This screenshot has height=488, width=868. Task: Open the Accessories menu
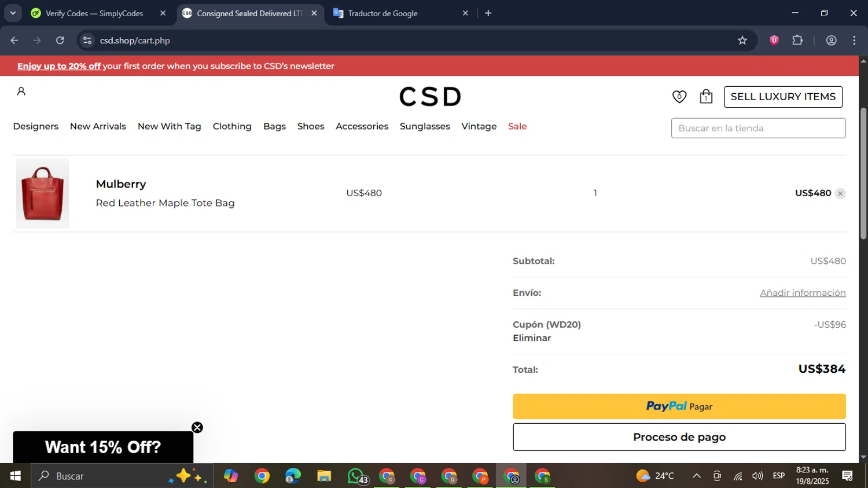coord(362,126)
